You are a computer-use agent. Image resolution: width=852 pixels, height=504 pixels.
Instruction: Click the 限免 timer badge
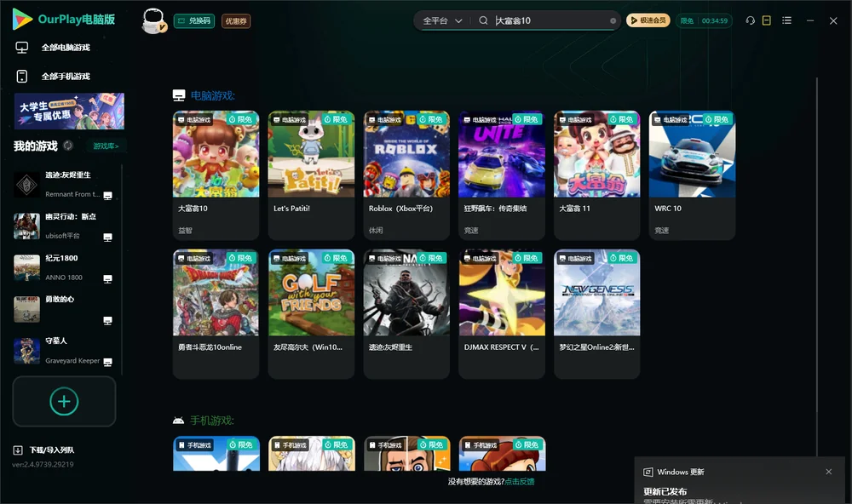704,20
